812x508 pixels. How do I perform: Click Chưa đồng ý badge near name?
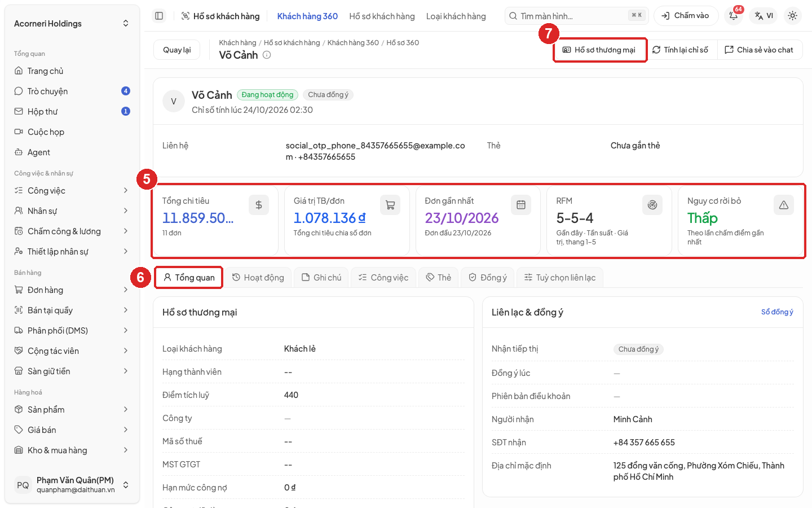tap(328, 95)
